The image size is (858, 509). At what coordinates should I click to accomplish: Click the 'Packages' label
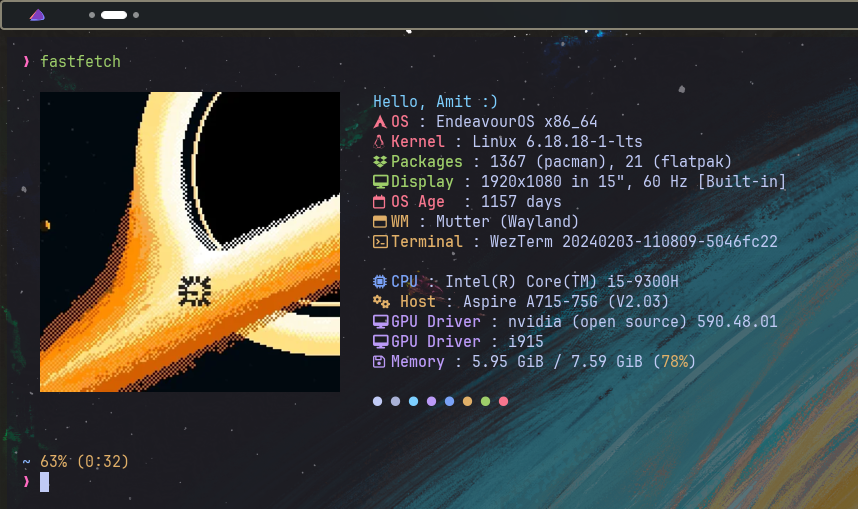click(427, 161)
